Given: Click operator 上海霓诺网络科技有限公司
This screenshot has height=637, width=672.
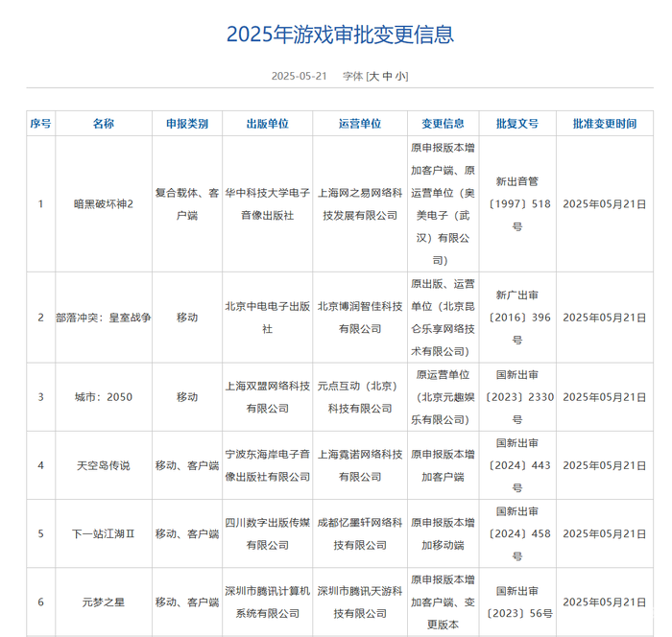Looking at the screenshot, I should tap(360, 465).
